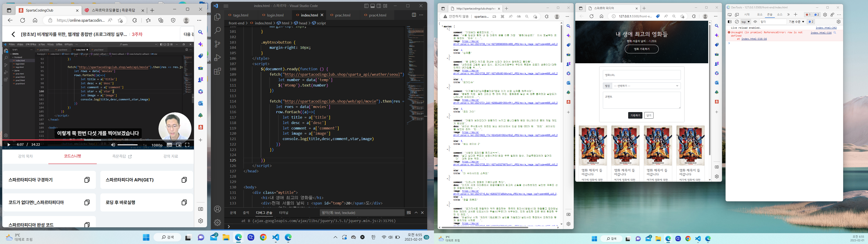Open the 요소 tab in DevTools

click(759, 15)
